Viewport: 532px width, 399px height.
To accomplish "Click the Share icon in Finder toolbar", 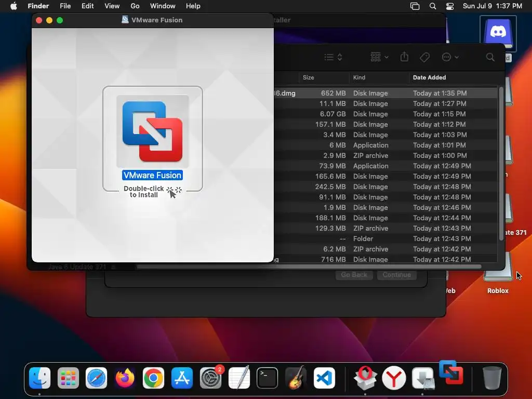I will pyautogui.click(x=404, y=57).
